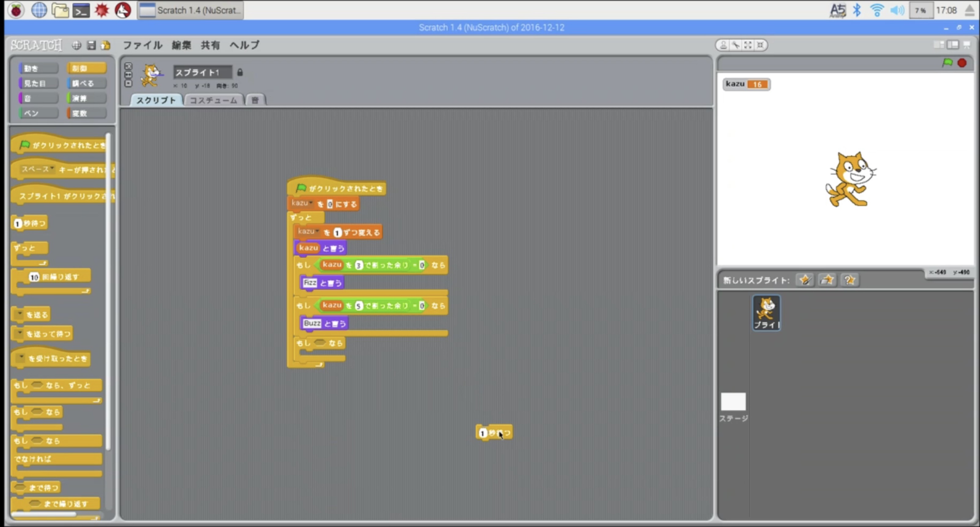The height and width of the screenshot is (527, 980).
Task: Click the kazu variable monitor on stage
Action: click(x=746, y=84)
